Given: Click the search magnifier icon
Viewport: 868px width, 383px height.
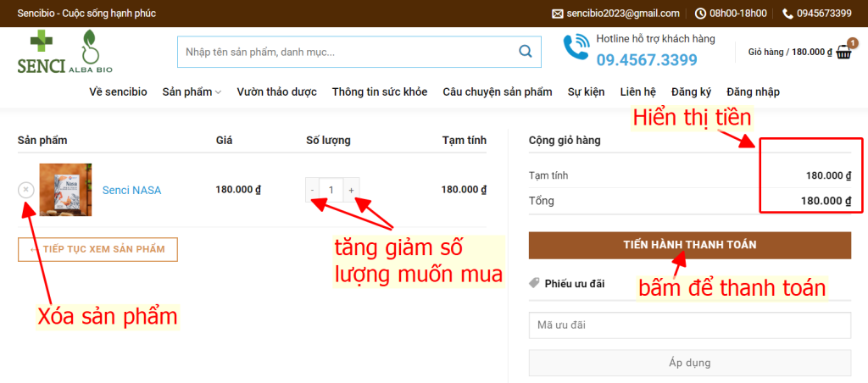Looking at the screenshot, I should click(525, 52).
